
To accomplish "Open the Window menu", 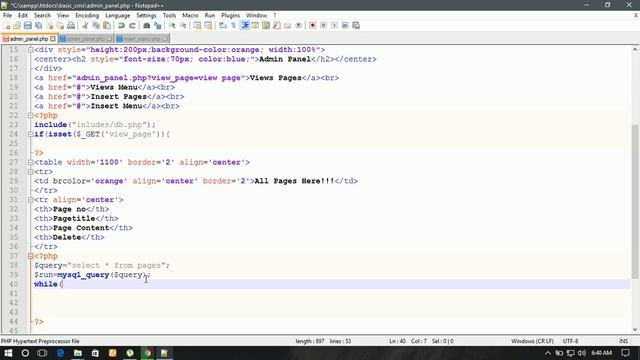I will pyautogui.click(x=256, y=15).
